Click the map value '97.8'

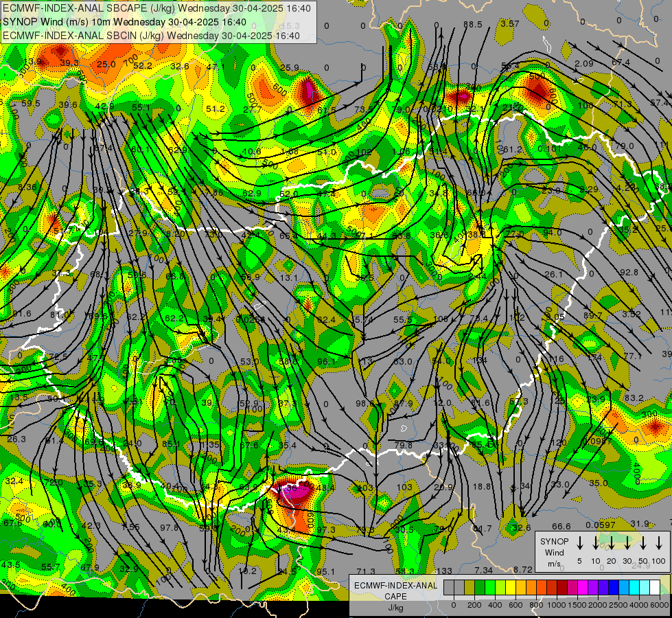170,527
